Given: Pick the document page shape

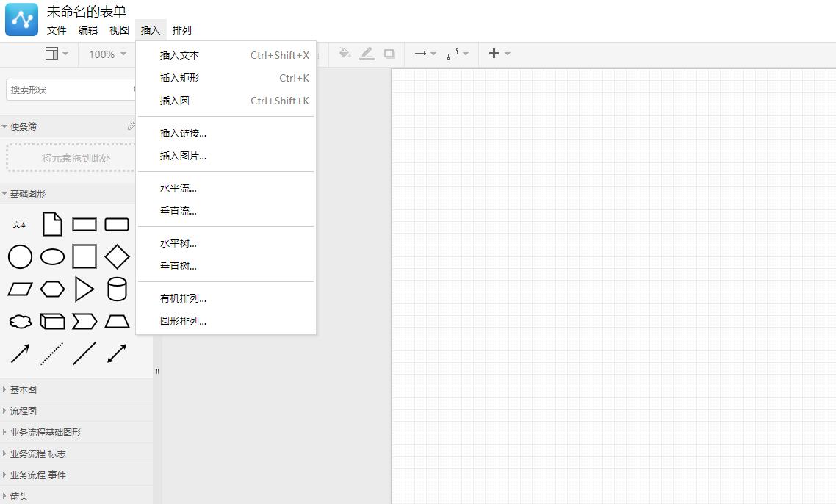Looking at the screenshot, I should (52, 224).
